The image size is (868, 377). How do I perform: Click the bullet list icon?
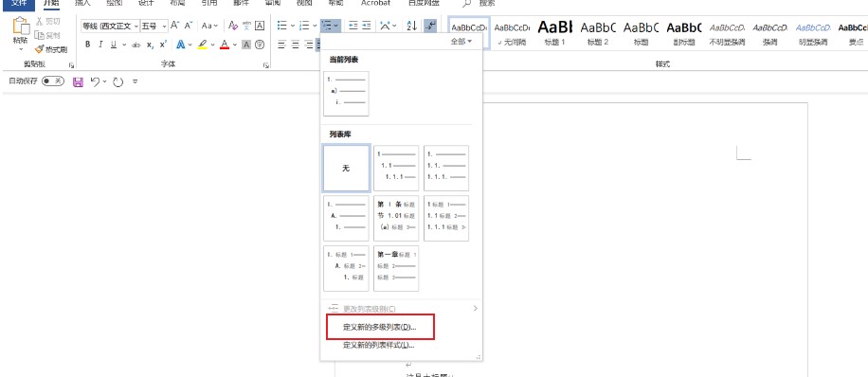point(281,26)
